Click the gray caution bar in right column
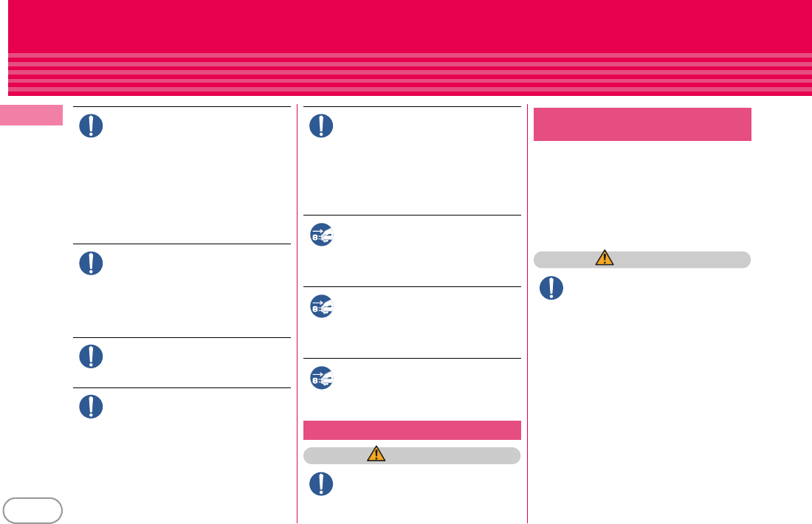812x524 pixels. [x=642, y=260]
